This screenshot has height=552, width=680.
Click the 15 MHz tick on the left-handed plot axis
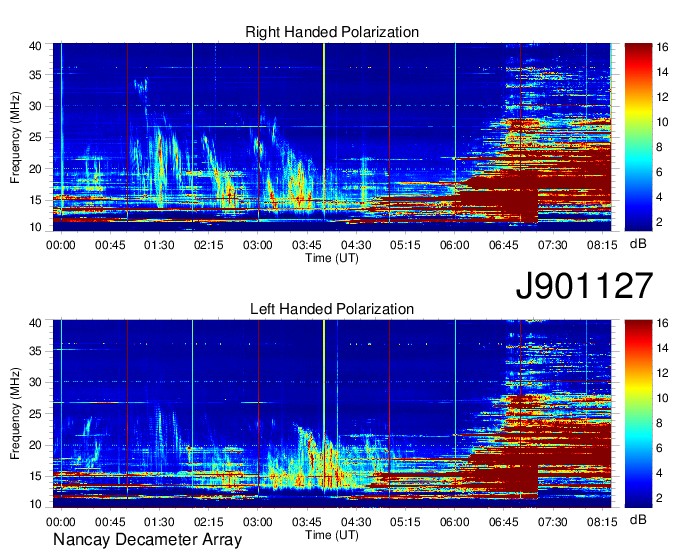35,477
